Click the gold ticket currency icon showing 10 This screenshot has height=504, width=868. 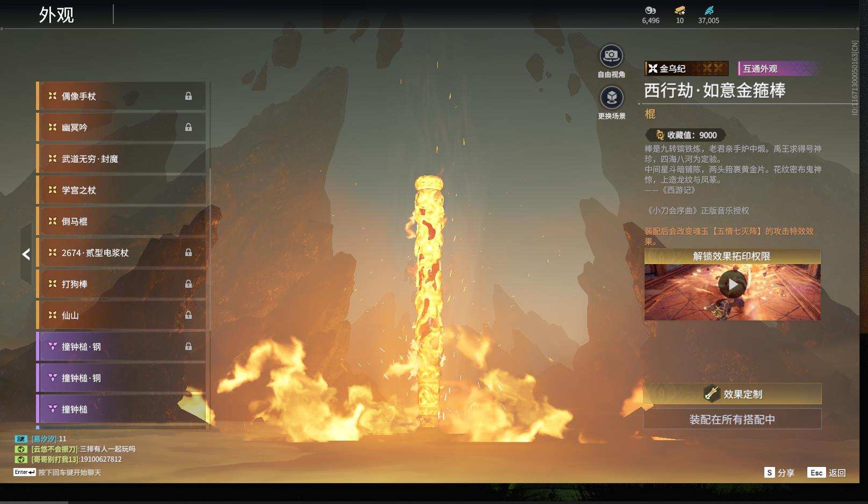[680, 10]
